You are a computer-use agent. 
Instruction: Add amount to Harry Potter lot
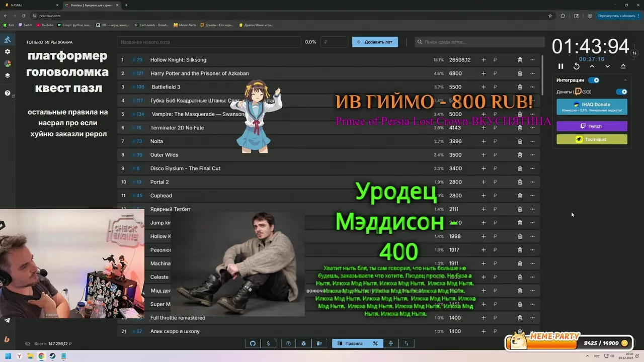point(484,73)
